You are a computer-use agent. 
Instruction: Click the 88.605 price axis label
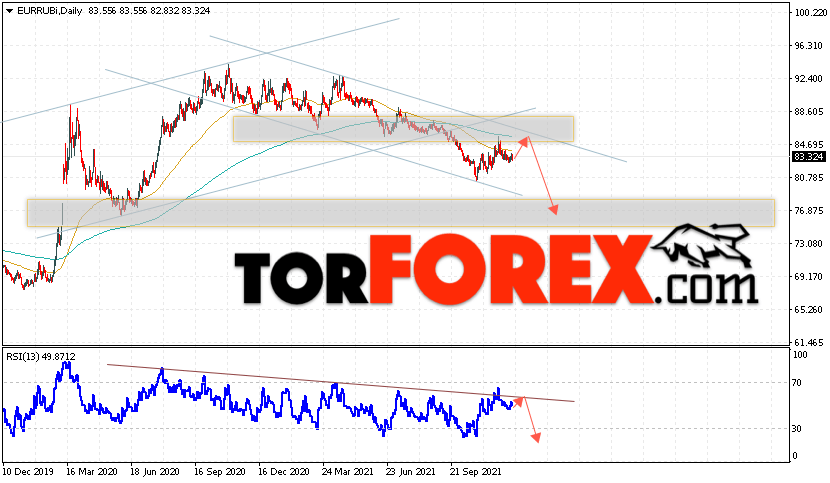pyautogui.click(x=809, y=112)
